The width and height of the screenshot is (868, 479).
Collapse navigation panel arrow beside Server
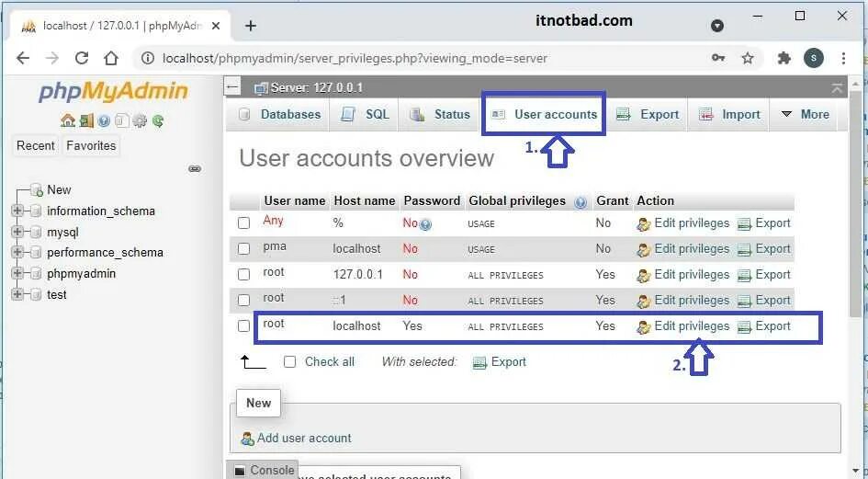pyautogui.click(x=233, y=87)
